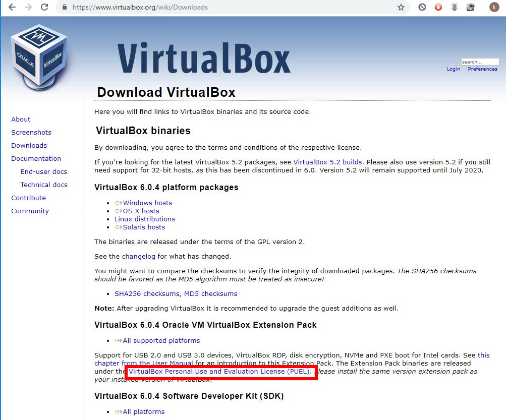Visit the Contribute sidebar page
This screenshot has height=420, width=506.
click(x=28, y=198)
